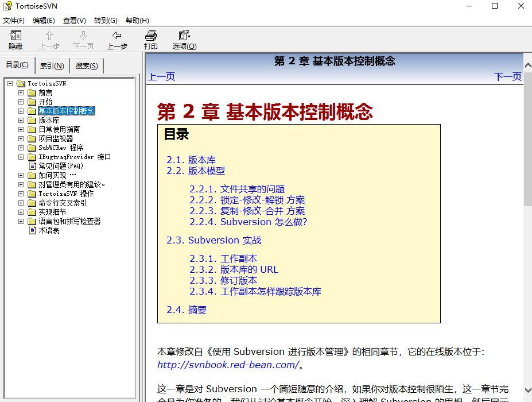The width and height of the screenshot is (532, 402).
Task: Click the TortoiseSVN root folder icon
Action: click(21, 83)
